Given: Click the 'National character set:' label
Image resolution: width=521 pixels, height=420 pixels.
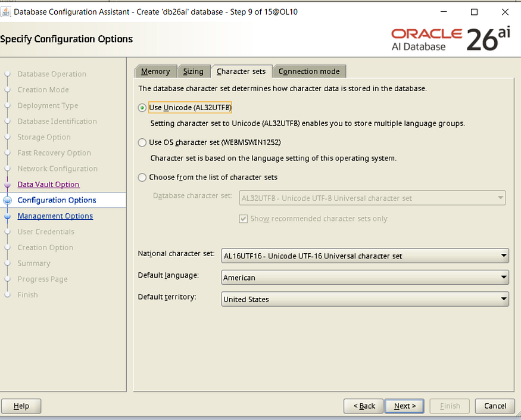Looking at the screenshot, I should click(176, 254).
